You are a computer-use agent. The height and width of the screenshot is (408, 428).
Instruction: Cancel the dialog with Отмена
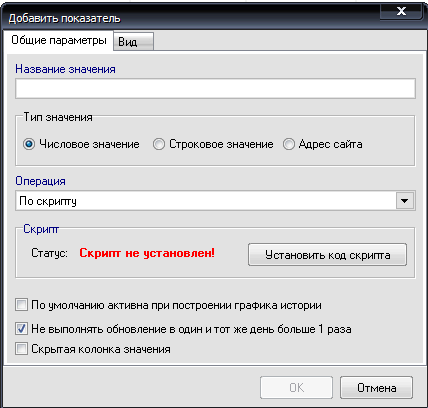point(377,388)
